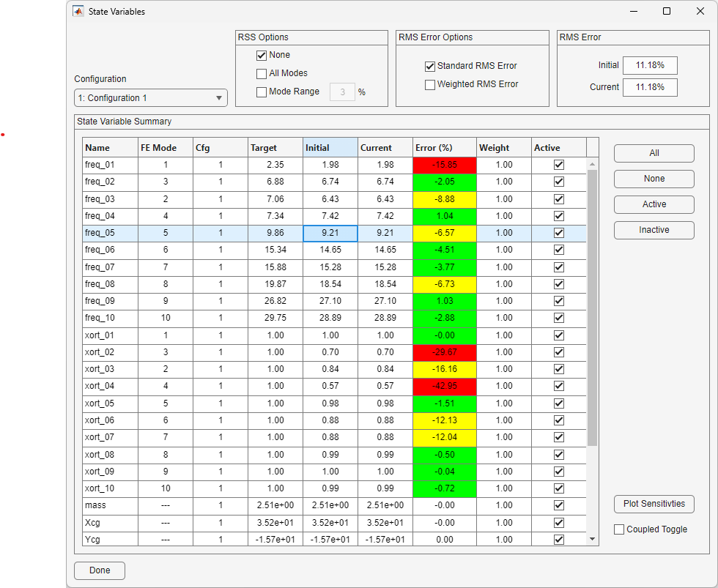This screenshot has width=718, height=588.
Task: Uncheck Active box for xort_04 row
Action: click(x=558, y=386)
